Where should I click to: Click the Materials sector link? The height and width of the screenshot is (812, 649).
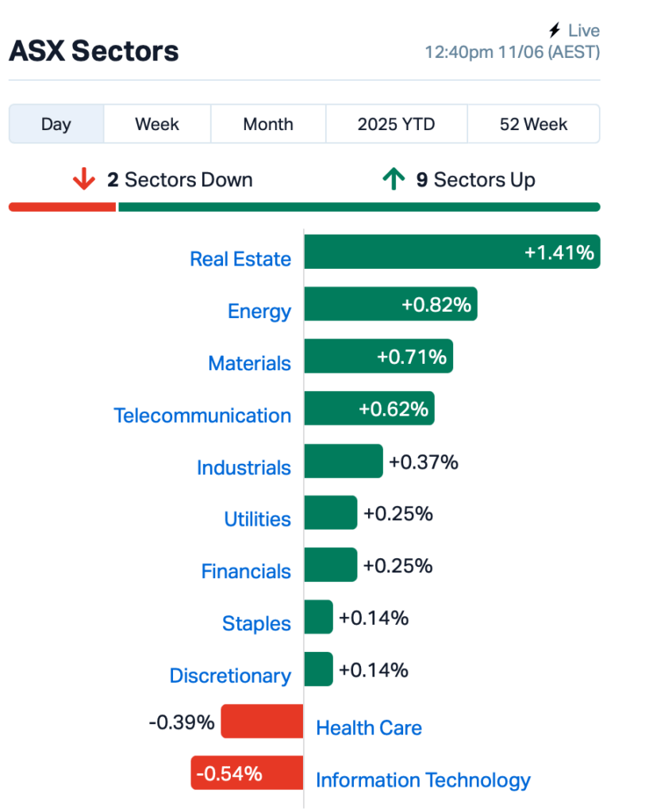coord(250,363)
